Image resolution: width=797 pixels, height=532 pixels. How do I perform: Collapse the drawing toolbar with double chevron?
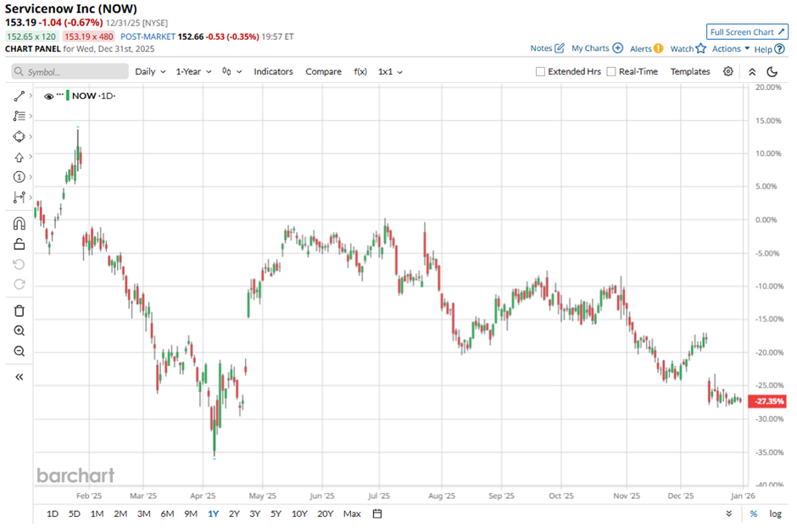click(19, 377)
